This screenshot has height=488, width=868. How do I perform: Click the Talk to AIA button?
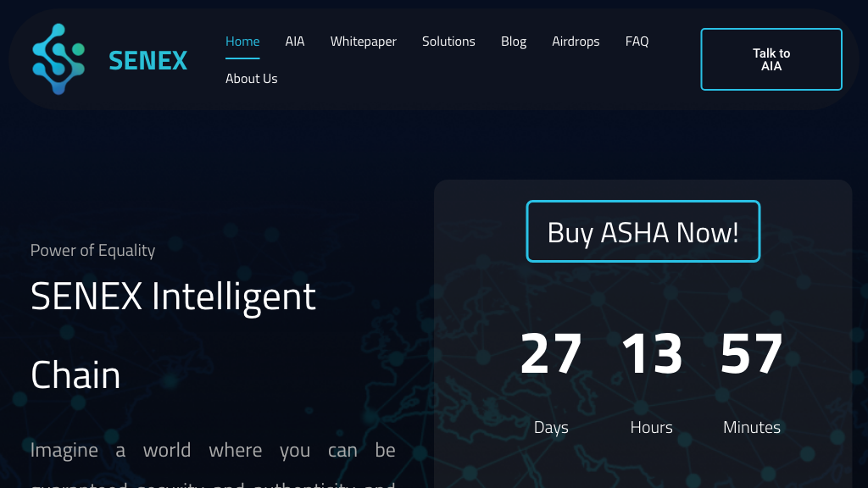[x=771, y=58]
